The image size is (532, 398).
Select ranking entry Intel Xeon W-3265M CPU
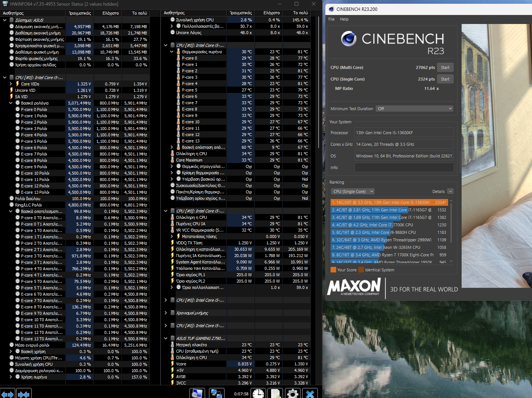click(389, 247)
